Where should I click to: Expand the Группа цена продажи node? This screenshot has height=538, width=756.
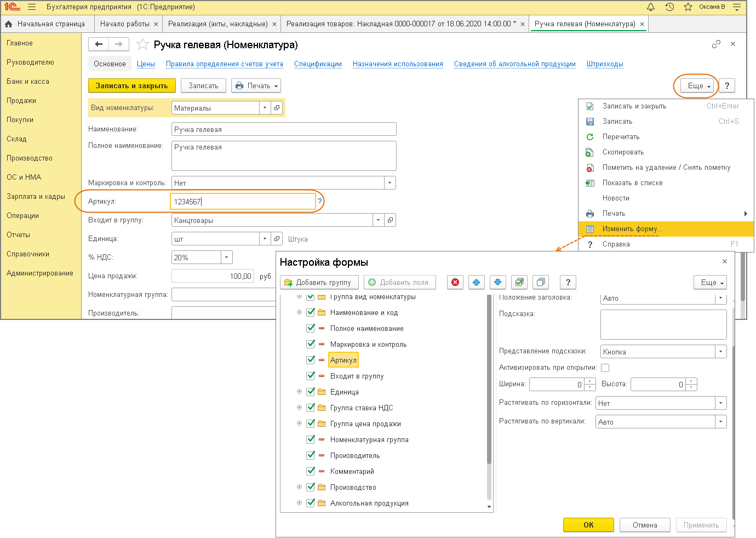(x=299, y=423)
